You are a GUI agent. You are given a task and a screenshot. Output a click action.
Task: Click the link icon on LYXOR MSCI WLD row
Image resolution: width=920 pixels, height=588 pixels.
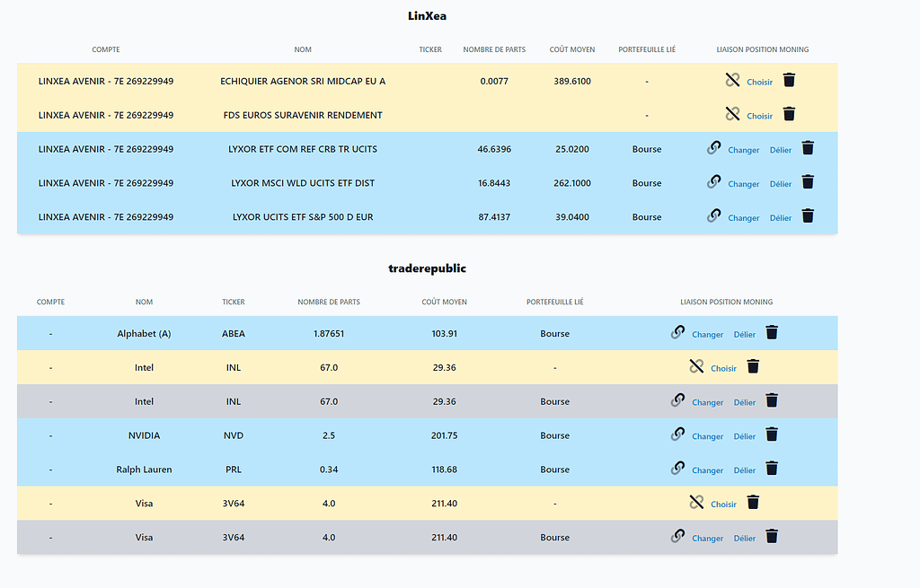[713, 181]
